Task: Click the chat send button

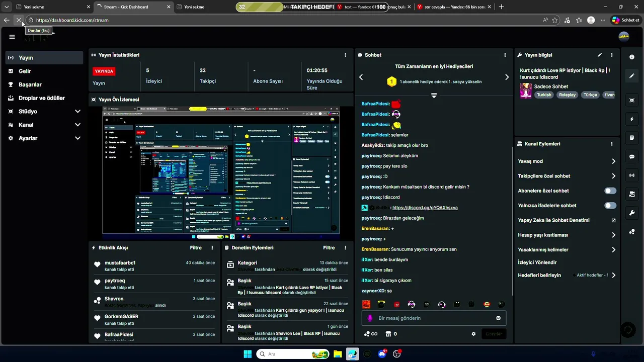Action: click(x=494, y=334)
